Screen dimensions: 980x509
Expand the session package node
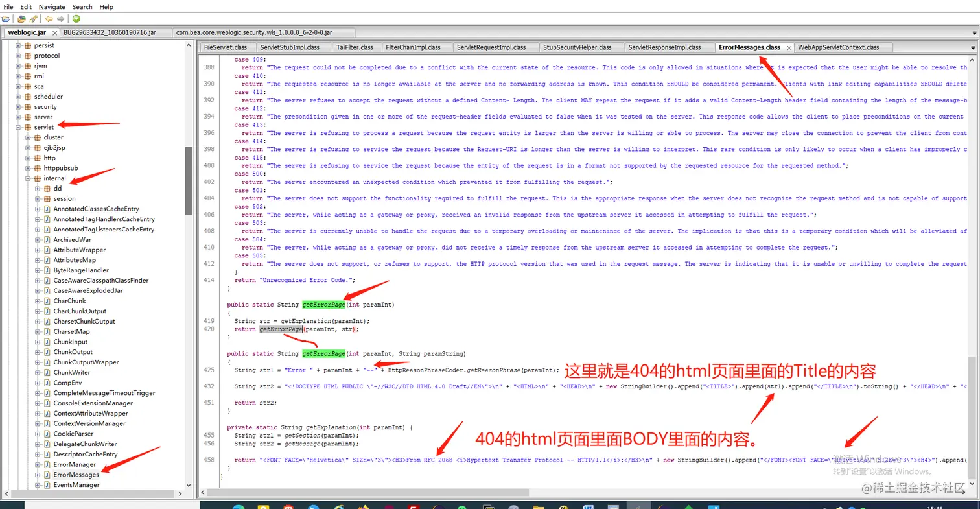click(38, 199)
